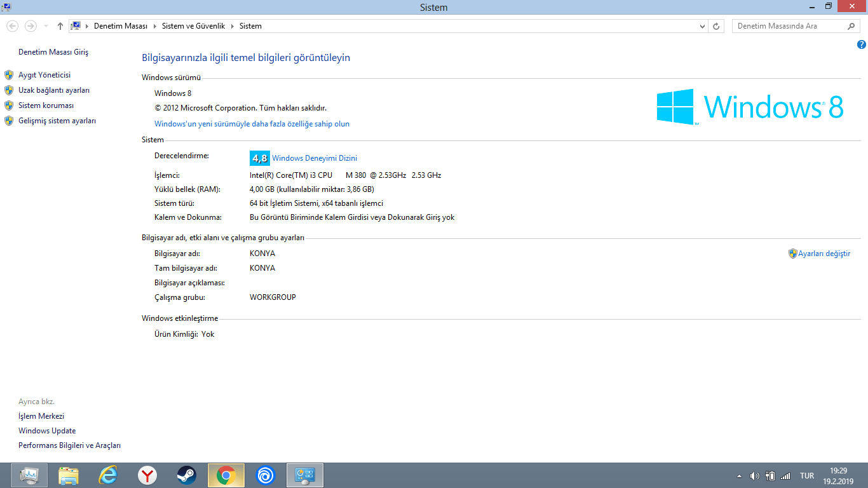Open Uzak bağlantı ayarları
The image size is (868, 488).
coord(54,90)
